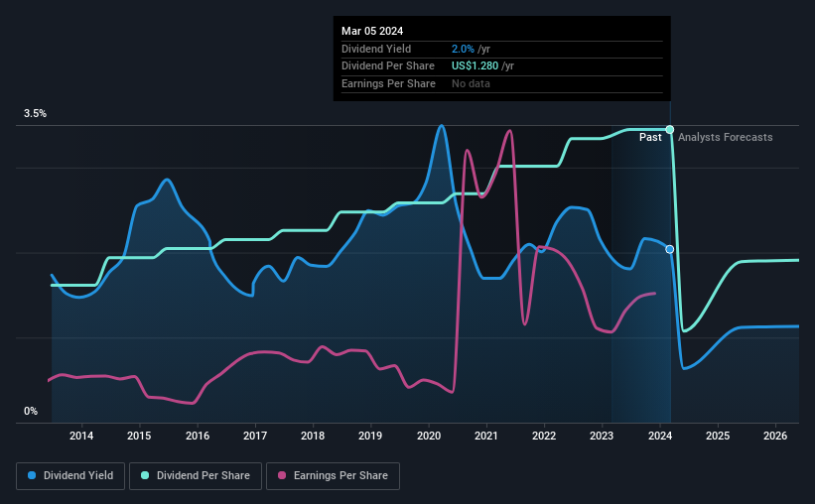Click the 3.5% y-axis label

[35, 113]
